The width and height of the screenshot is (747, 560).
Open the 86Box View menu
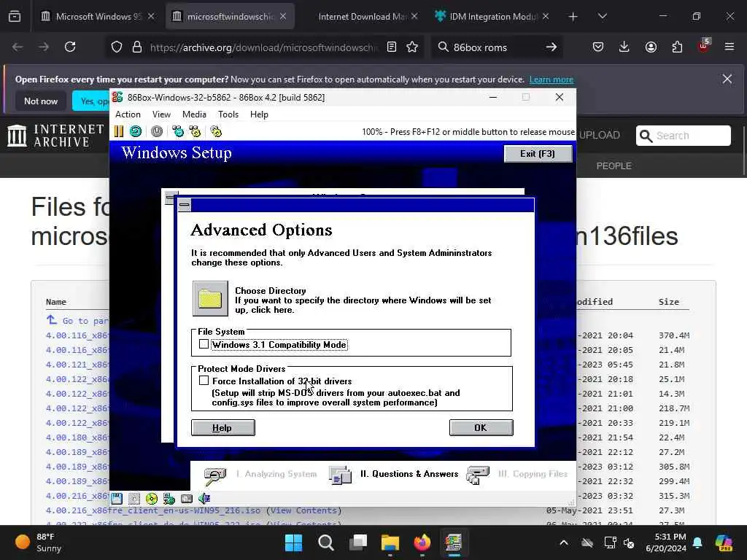point(161,114)
